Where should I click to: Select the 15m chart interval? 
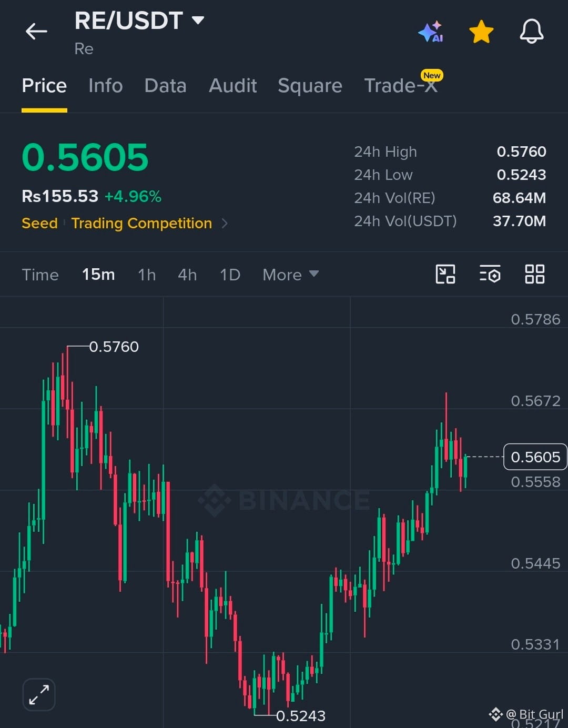point(98,275)
